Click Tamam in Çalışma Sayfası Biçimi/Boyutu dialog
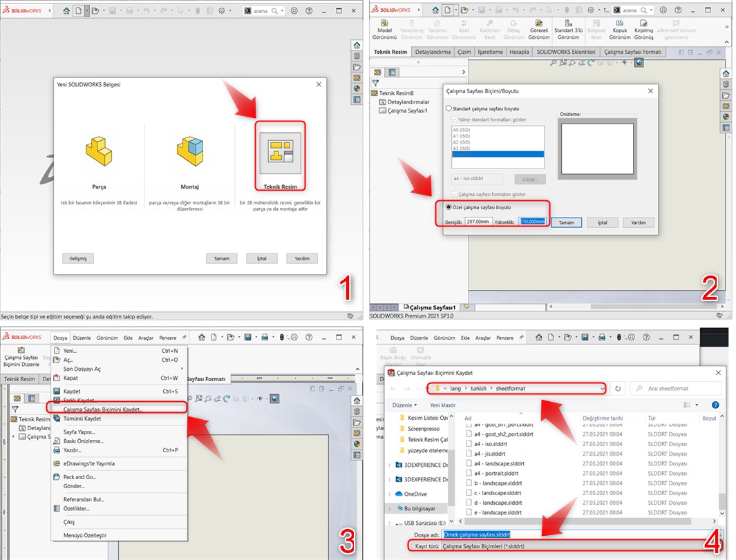 [x=566, y=222]
